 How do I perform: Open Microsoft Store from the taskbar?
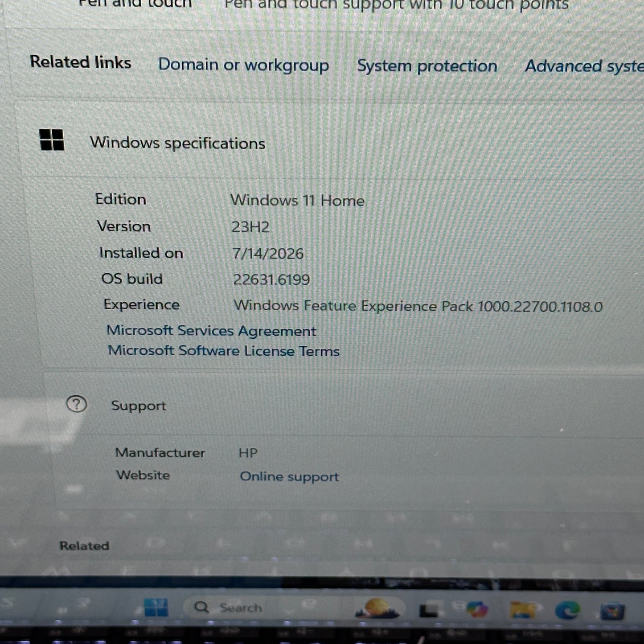[612, 611]
